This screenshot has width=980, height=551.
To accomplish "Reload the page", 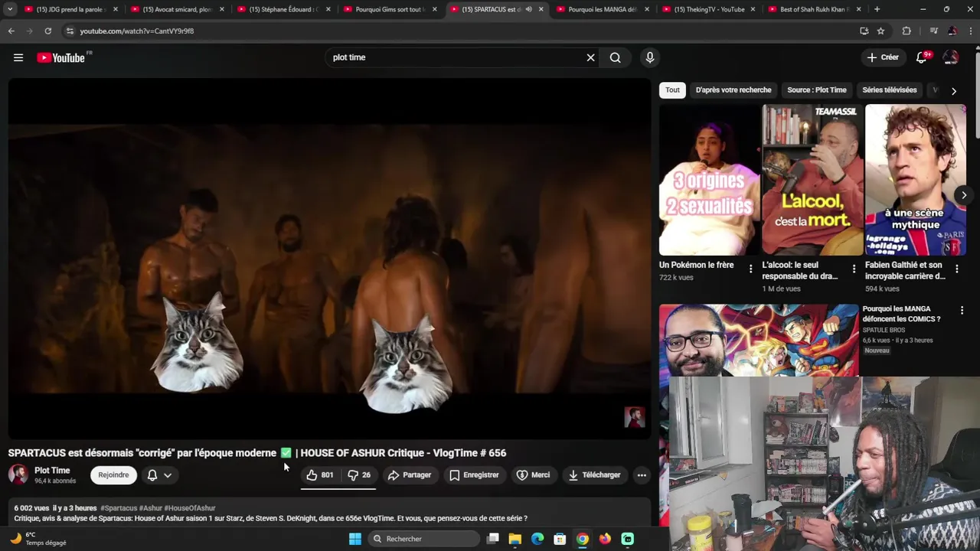I will (47, 31).
